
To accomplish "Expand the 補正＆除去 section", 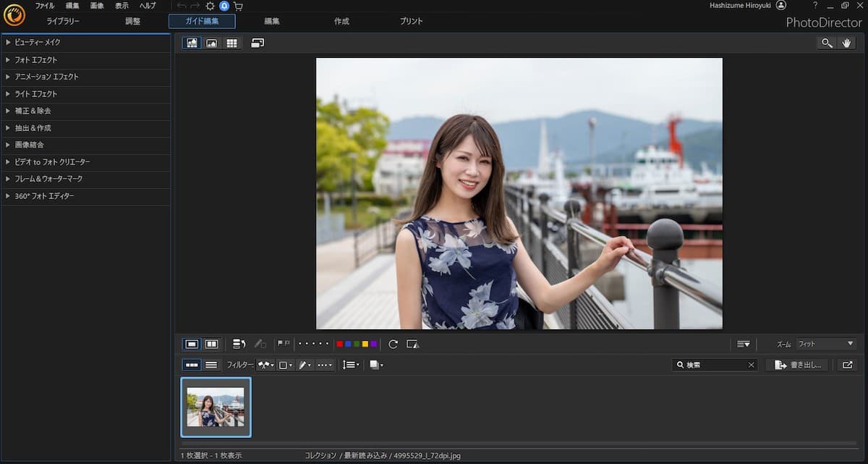I will point(33,111).
